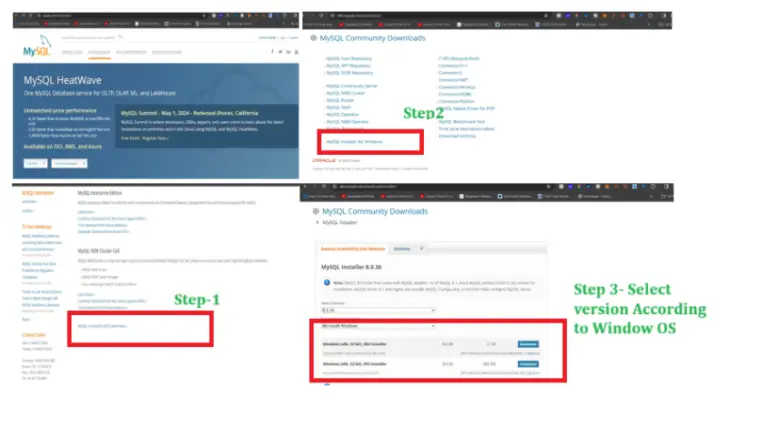The image size is (768, 428).
Task: Open the DOCUMENTATION navigation tab
Action: click(131, 52)
